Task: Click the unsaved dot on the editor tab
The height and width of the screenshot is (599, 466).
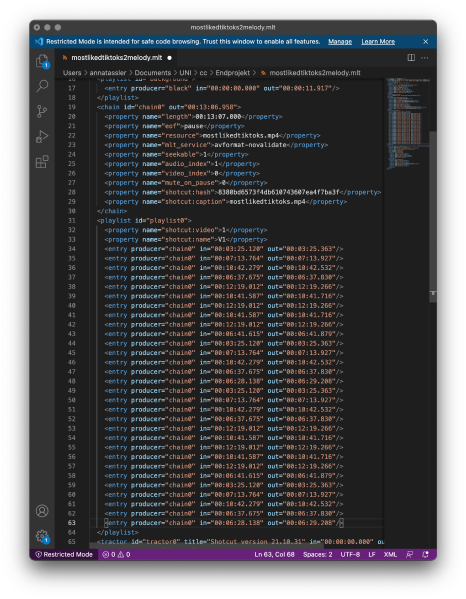Action: tap(169, 58)
